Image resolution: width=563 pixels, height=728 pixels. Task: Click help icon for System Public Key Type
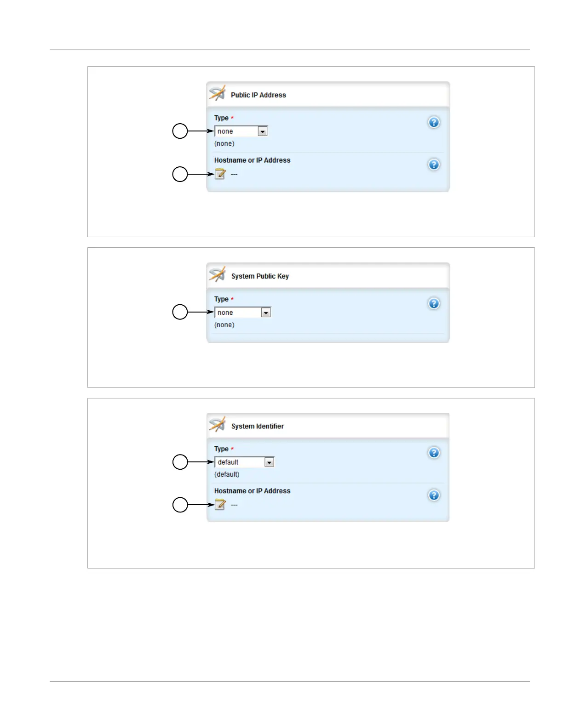pyautogui.click(x=434, y=303)
